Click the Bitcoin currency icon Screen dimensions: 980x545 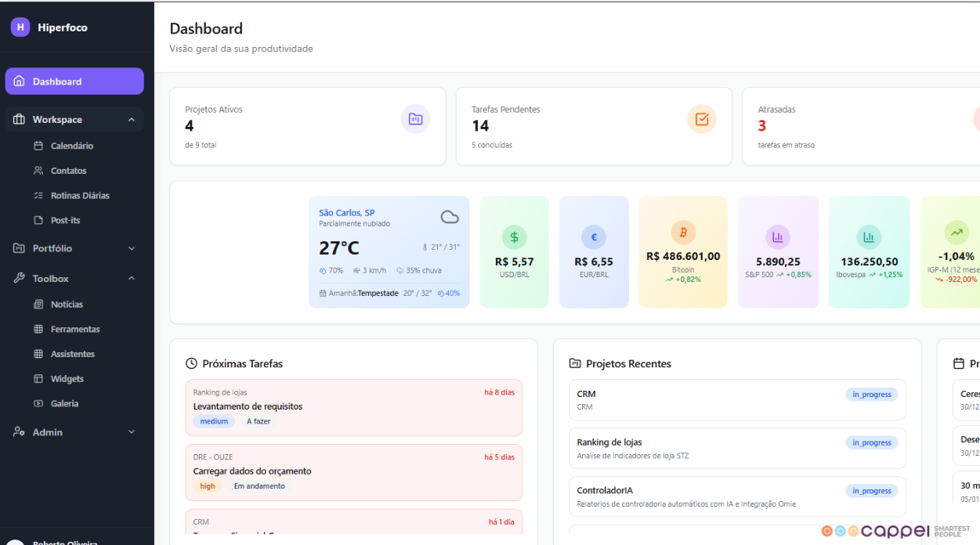coord(683,233)
